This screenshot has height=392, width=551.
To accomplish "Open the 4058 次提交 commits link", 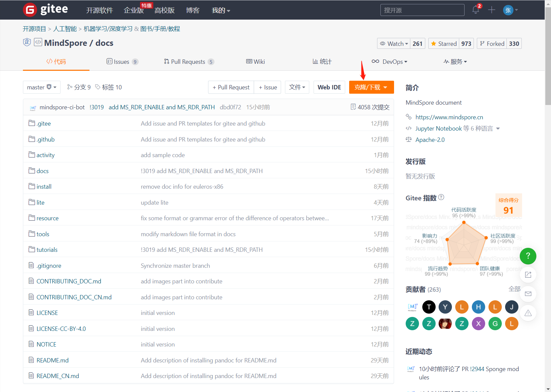I will tap(370, 107).
